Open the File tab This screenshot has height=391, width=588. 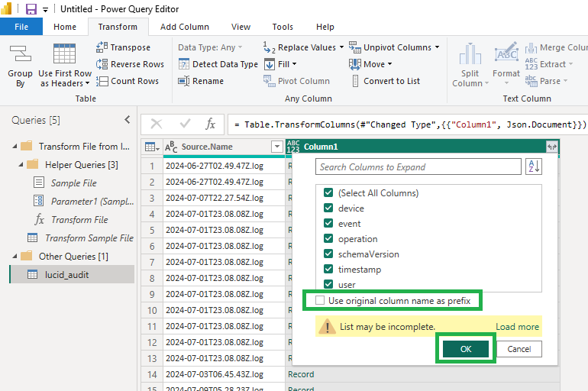coord(21,27)
